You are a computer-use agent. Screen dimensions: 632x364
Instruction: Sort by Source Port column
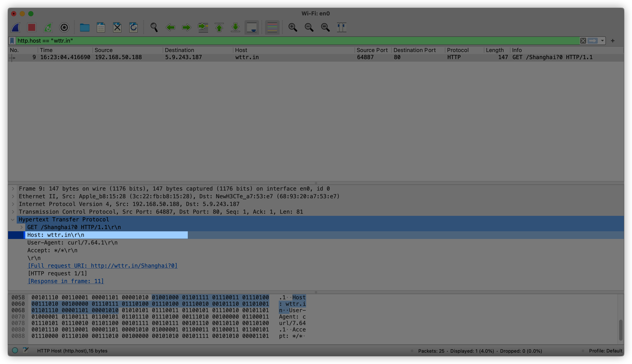click(x=373, y=50)
